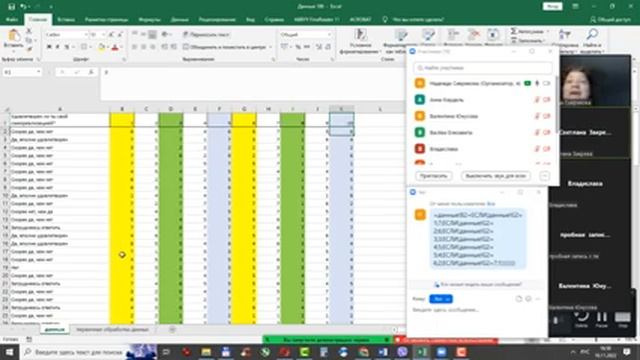Viewport: 640px width, 360px height.
Task: Open Viber from the taskbar
Action: tap(402, 352)
